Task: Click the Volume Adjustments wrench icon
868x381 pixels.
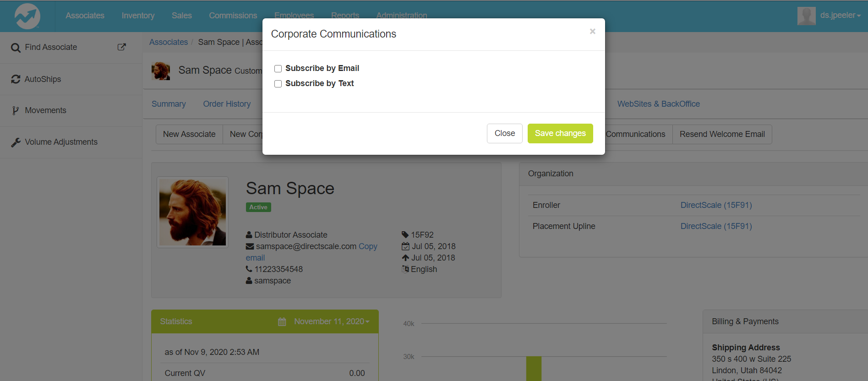Action: [16, 142]
